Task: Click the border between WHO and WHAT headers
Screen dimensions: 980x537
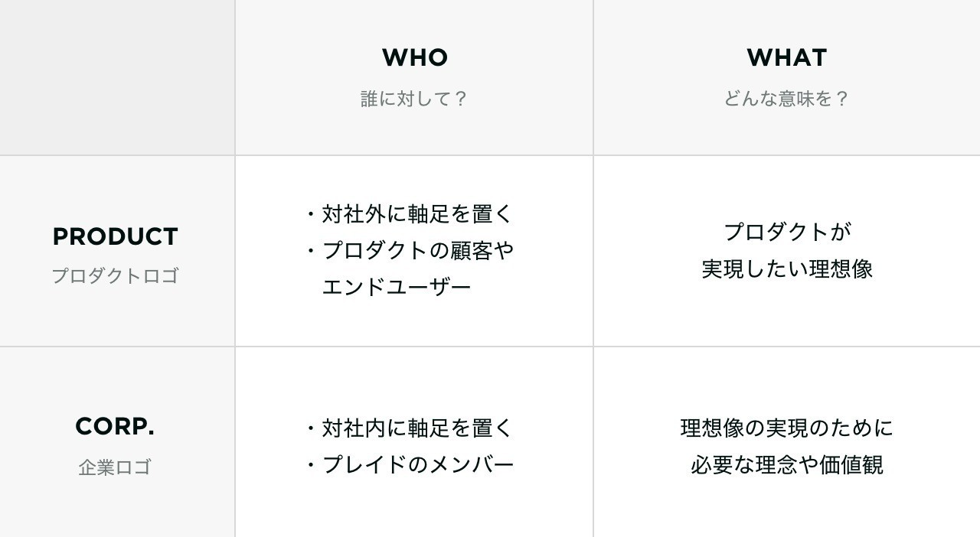Action: click(593, 76)
